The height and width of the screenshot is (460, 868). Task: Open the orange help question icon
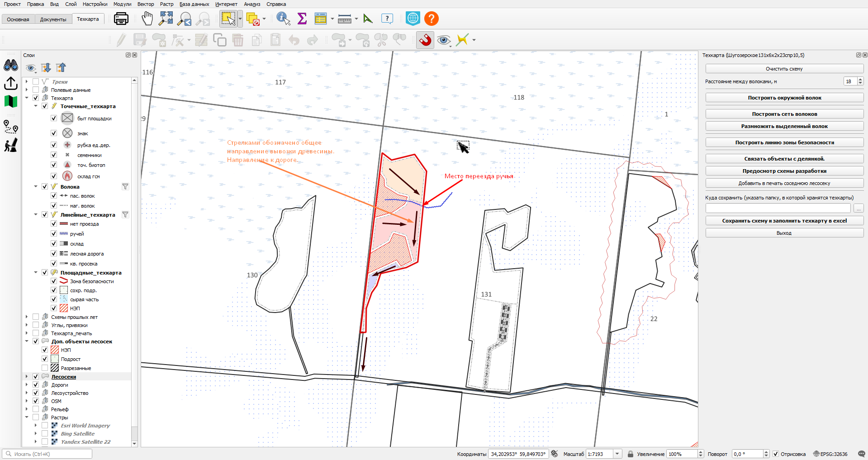[432, 19]
